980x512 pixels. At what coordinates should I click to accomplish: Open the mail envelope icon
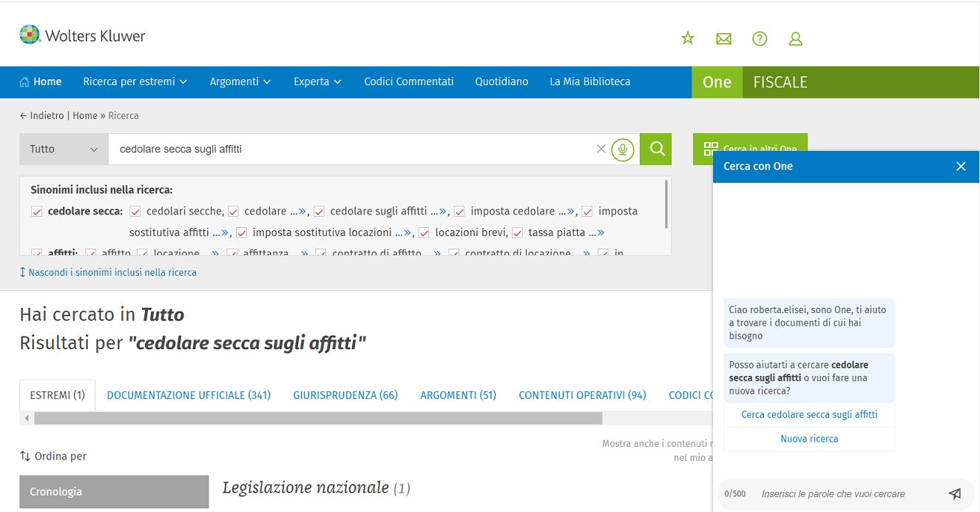723,38
